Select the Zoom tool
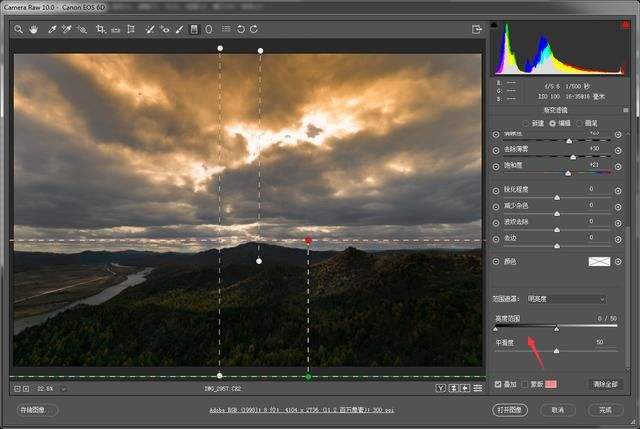The width and height of the screenshot is (640, 429). coord(18,29)
